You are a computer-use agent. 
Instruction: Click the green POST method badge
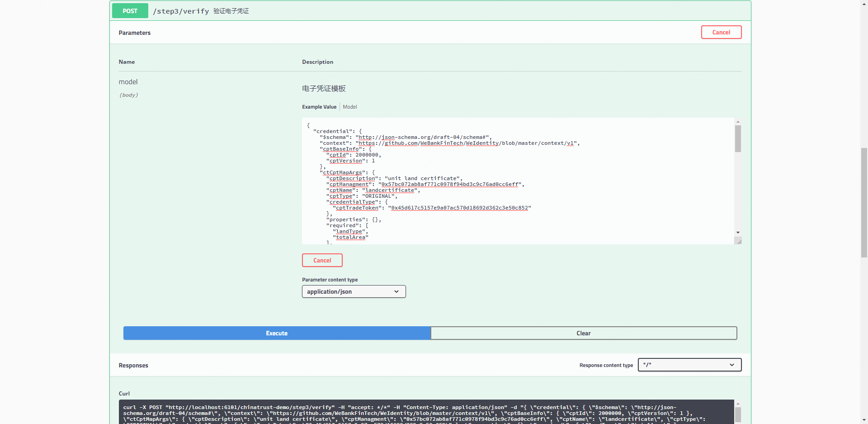pyautogui.click(x=130, y=11)
